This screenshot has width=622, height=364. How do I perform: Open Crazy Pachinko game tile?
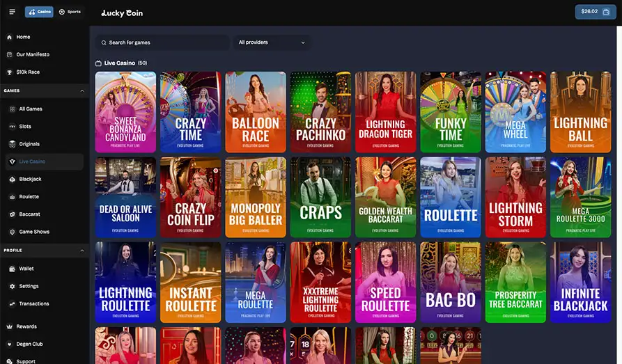click(320, 112)
